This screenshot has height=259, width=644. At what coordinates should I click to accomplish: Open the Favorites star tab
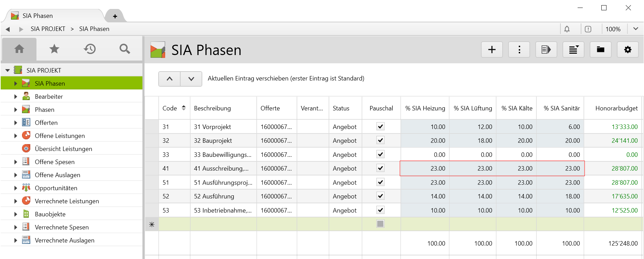pos(54,49)
